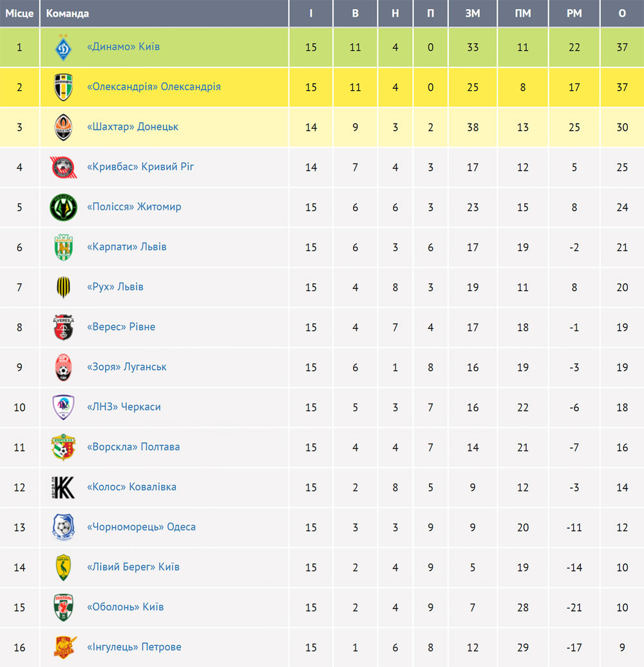Click the ЗМ goals scored header
The image size is (644, 667).
(x=473, y=14)
